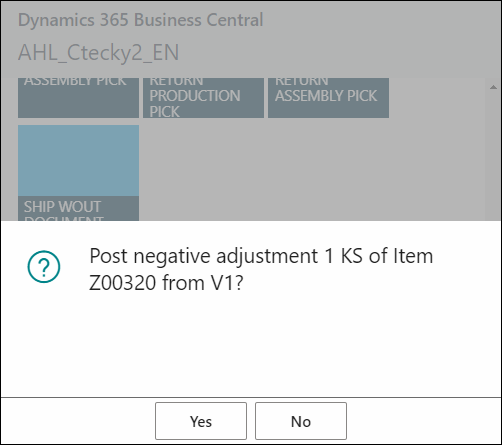
Task: Open the RETURN ASSEMBLY PICK tile
Action: coord(328,98)
